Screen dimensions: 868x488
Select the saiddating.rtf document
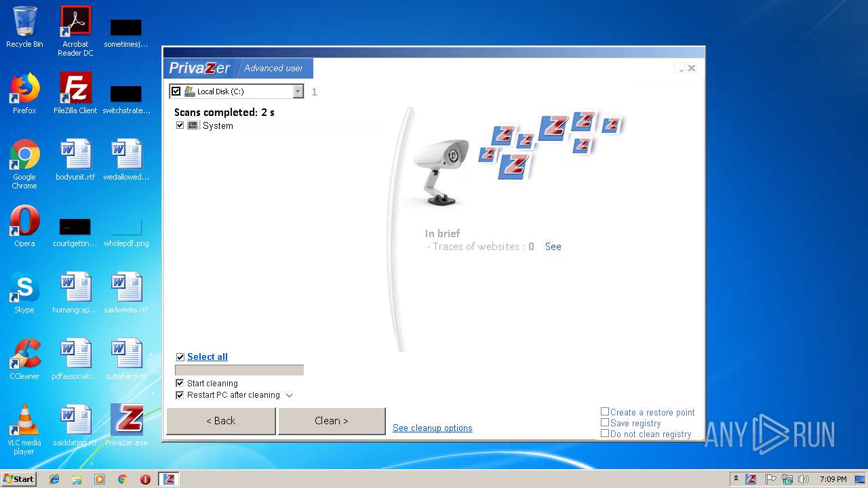(75, 426)
